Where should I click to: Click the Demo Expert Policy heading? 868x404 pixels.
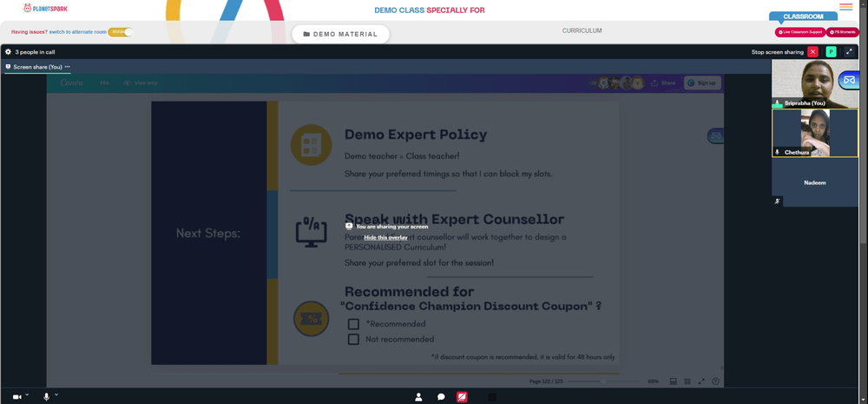[x=416, y=135]
